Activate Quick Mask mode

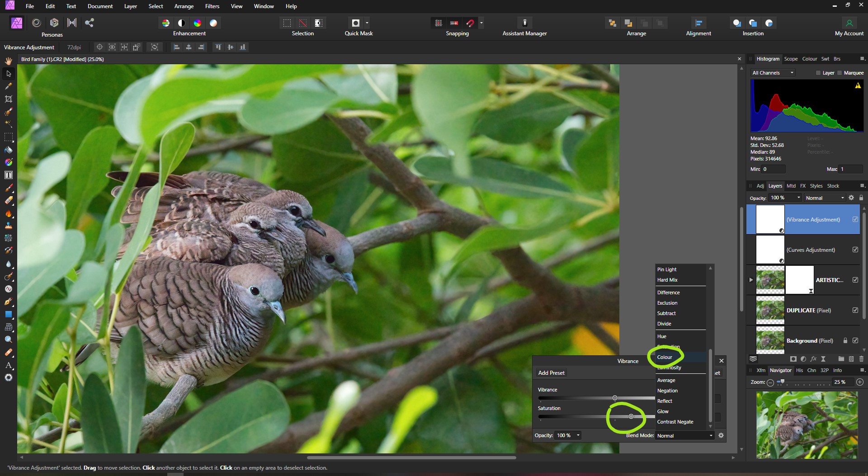click(x=356, y=23)
